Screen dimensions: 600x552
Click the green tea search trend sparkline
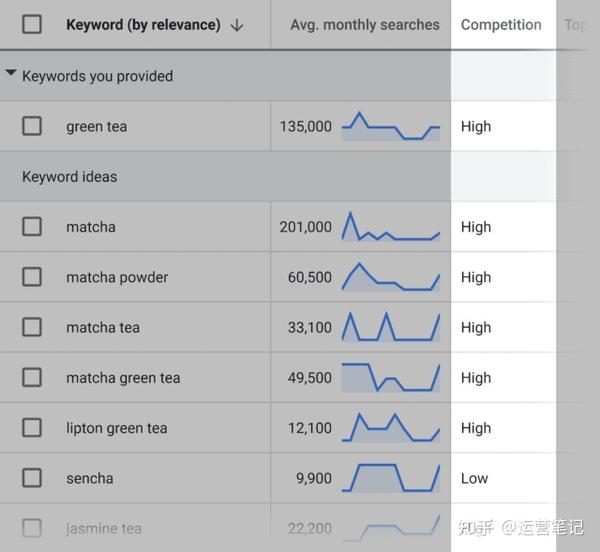(391, 127)
